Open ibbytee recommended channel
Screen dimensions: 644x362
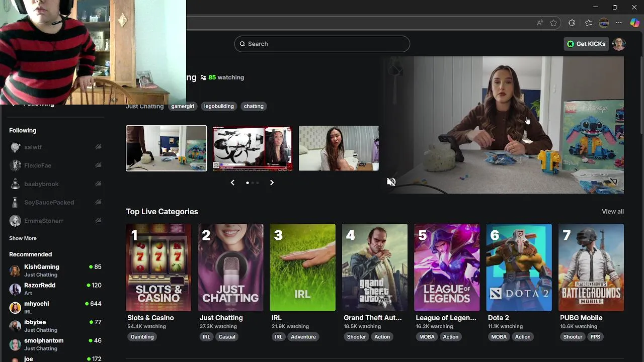click(55, 326)
